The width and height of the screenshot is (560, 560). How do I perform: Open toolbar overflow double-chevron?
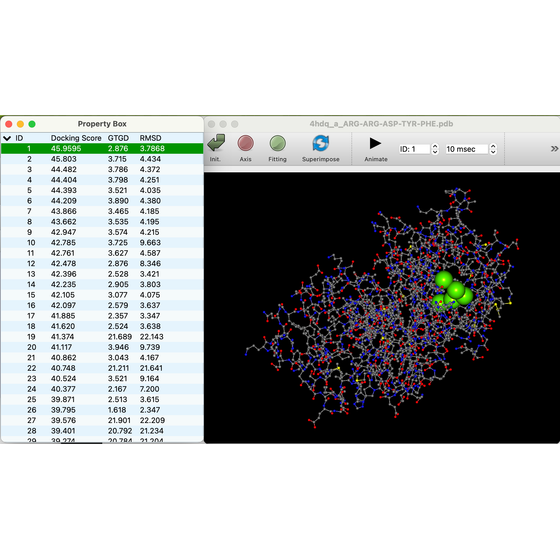coord(554,149)
